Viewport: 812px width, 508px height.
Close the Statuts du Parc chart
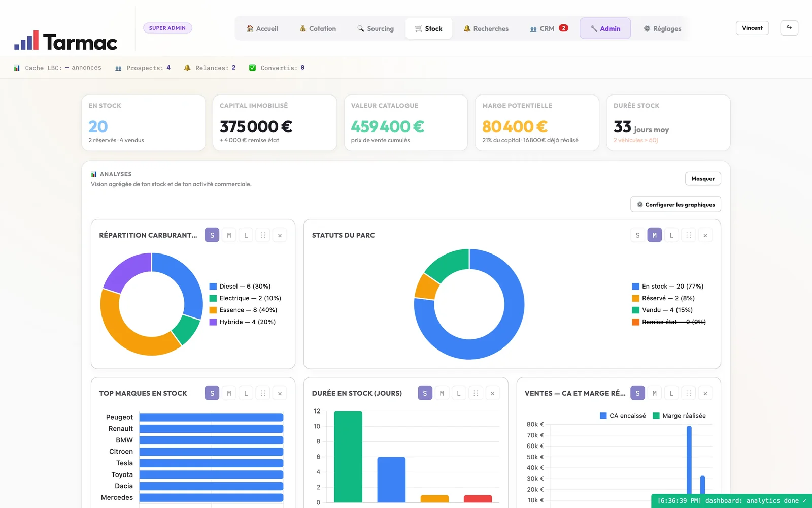(705, 235)
